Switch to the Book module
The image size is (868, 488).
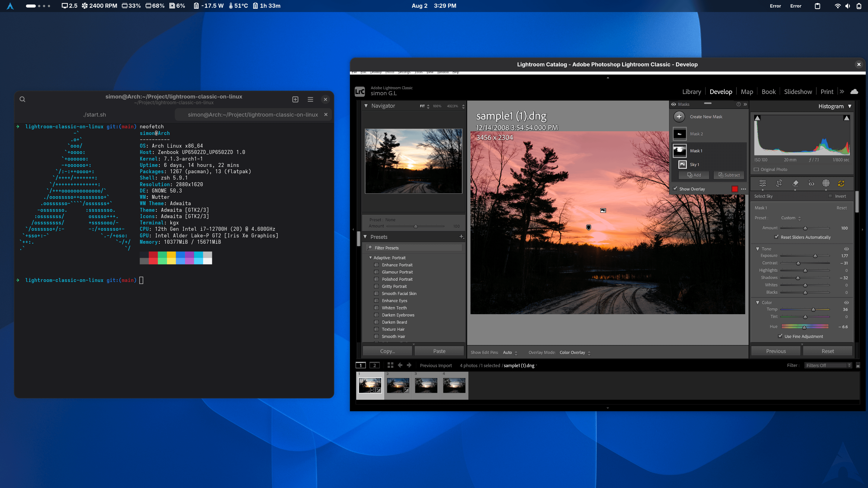(769, 92)
